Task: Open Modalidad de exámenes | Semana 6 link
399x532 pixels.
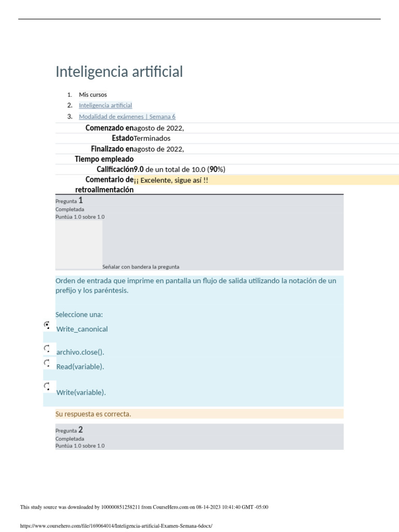Action: point(127,117)
